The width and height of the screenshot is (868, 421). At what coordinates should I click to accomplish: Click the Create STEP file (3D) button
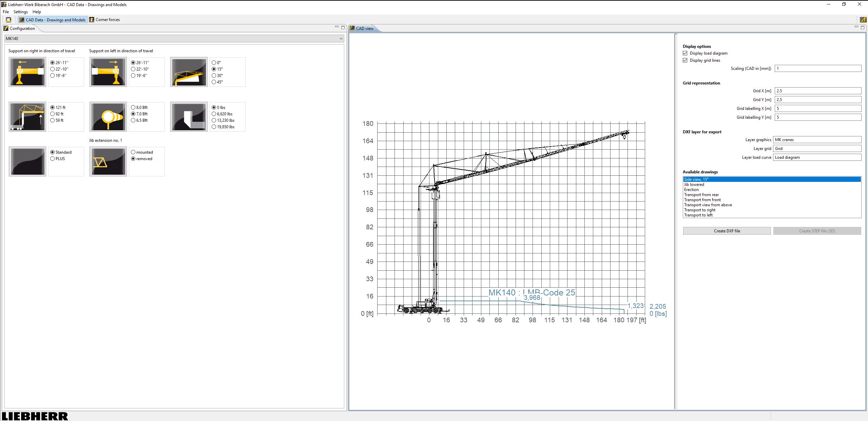[817, 231]
